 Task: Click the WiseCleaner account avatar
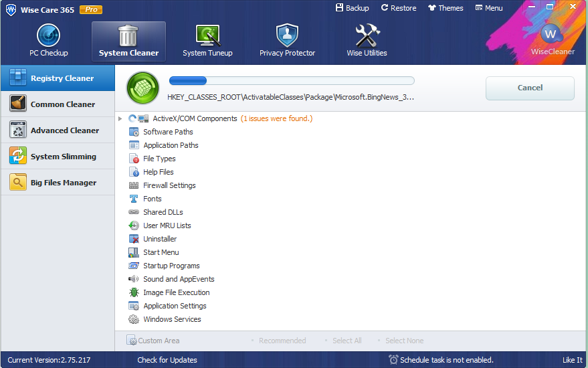pyautogui.click(x=551, y=35)
